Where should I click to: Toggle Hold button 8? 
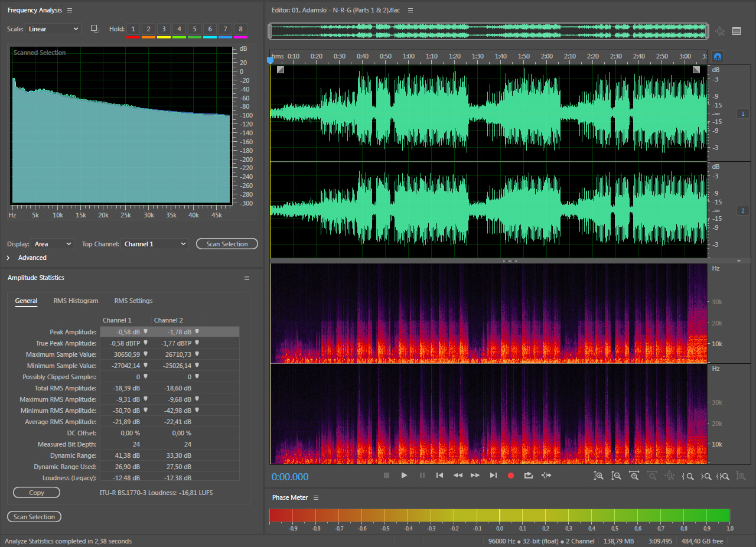tap(240, 29)
